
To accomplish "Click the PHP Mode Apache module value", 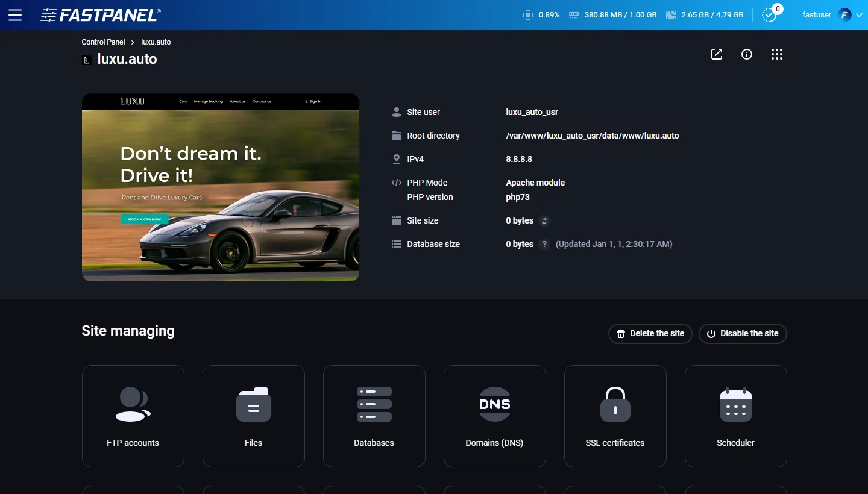I will point(535,183).
